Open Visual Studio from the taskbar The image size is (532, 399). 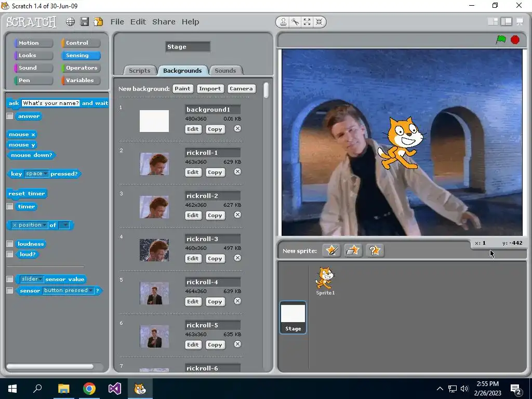(115, 389)
